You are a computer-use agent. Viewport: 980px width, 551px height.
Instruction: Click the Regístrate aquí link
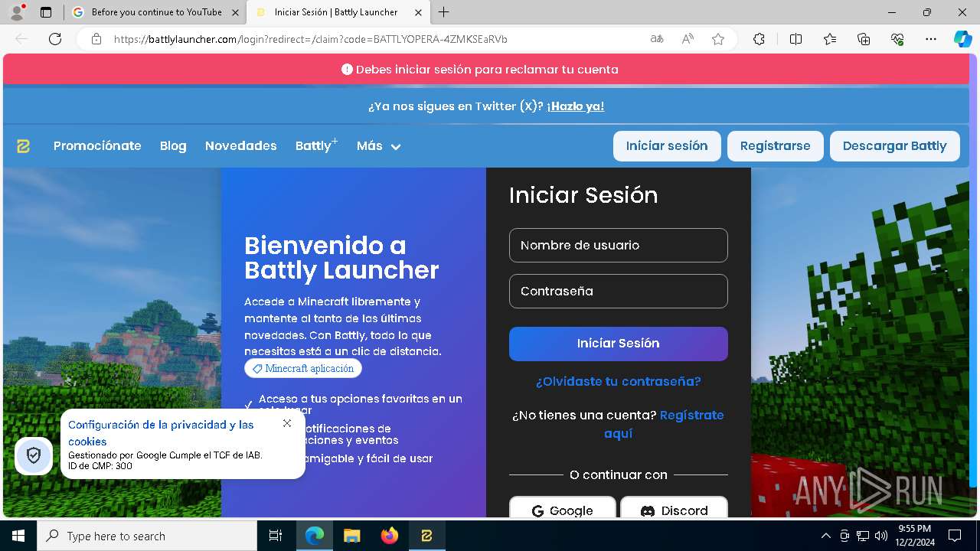(x=662, y=424)
